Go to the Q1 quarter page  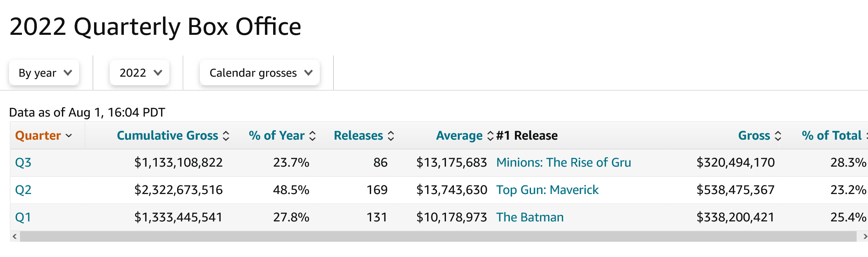point(23,217)
